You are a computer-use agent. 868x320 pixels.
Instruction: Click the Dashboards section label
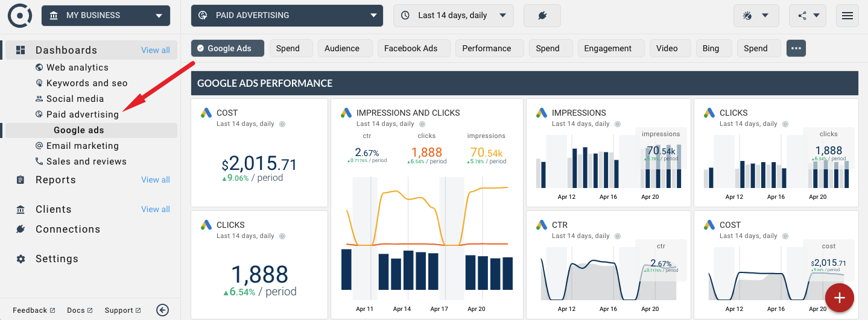[66, 50]
